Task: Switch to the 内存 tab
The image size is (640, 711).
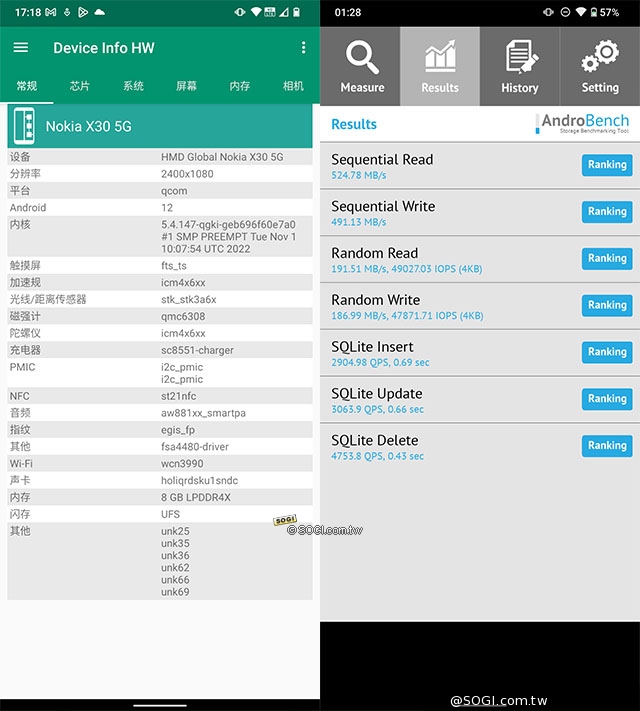Action: pos(239,86)
